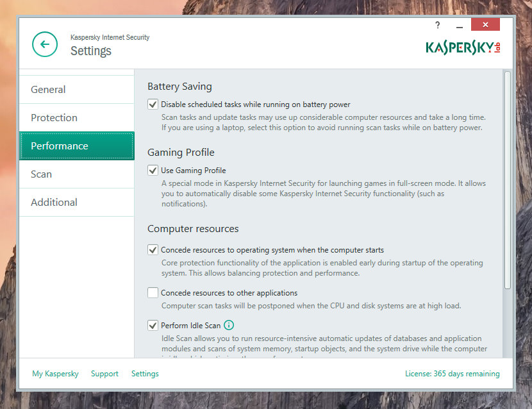Close the Kaspersky window

coord(485,24)
